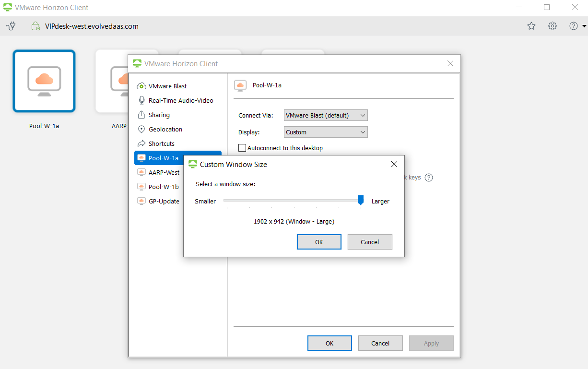Screen dimensions: 588x369
Task: Click the microphone icon for Real-Time Audio-Video
Action: pos(141,100)
